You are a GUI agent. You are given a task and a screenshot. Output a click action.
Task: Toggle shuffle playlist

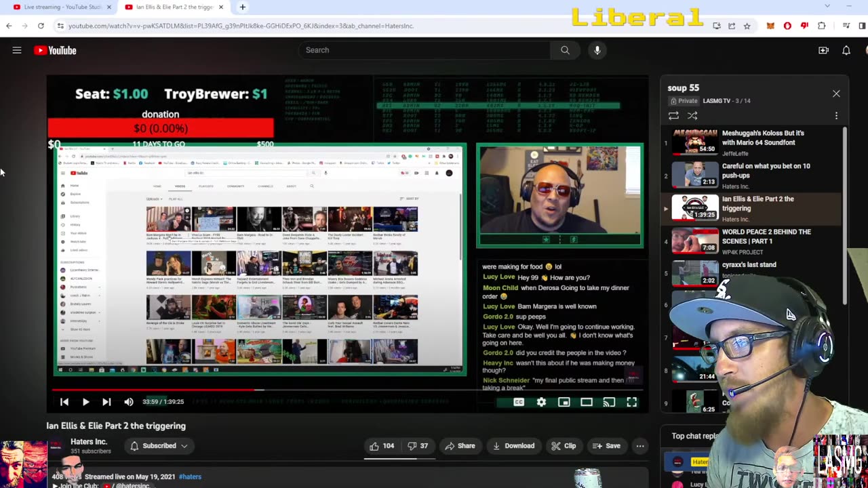[x=692, y=116]
